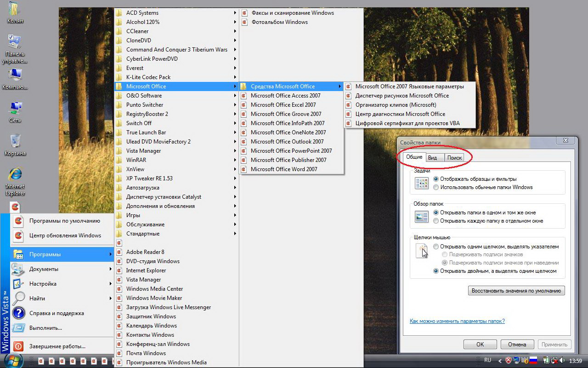This screenshot has width=588, height=368.
Task: Click the Завершение работы power icon
Action: click(18, 346)
